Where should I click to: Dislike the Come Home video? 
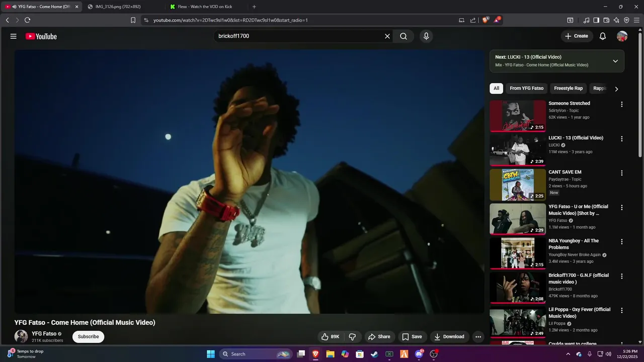point(353,337)
